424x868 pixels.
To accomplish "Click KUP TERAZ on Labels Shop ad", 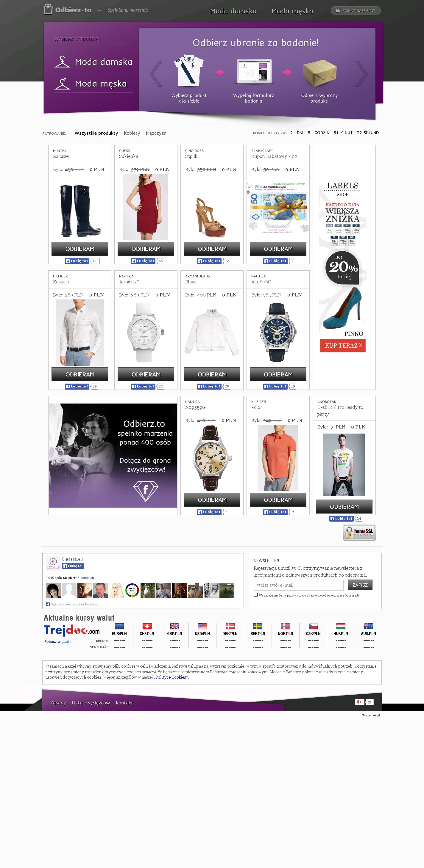I will click(x=343, y=345).
